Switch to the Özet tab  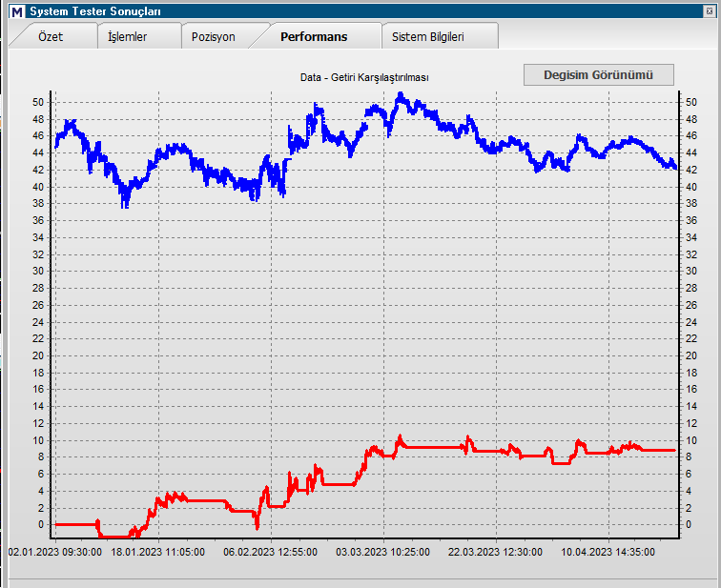(51, 37)
